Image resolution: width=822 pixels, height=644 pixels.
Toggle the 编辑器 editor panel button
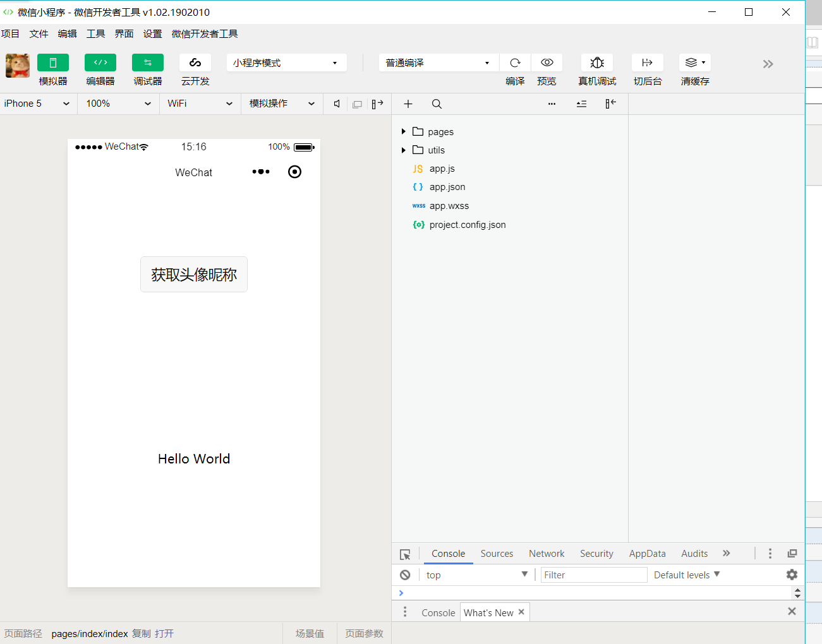[100, 63]
